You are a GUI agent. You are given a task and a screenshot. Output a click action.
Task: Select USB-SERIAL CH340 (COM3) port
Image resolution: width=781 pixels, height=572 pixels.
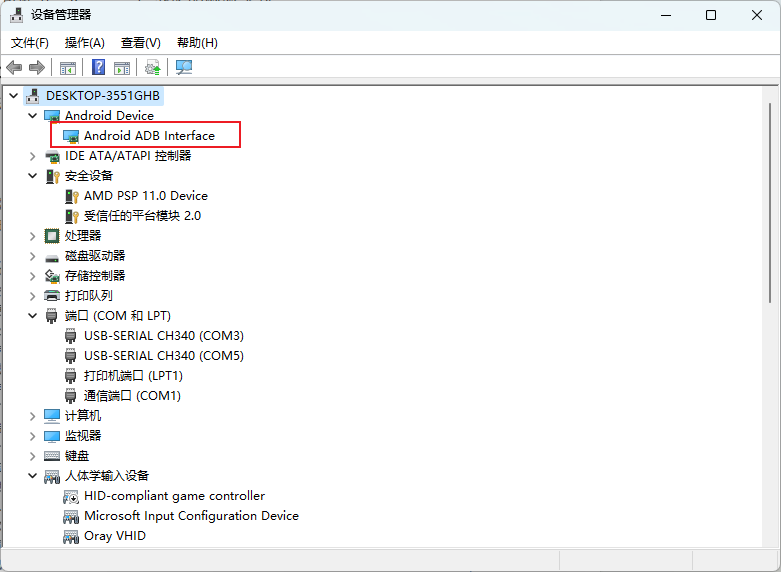pyautogui.click(x=155, y=336)
